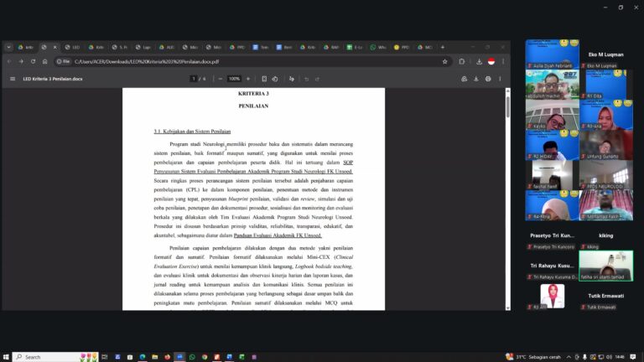Click the address bar URL
The image size is (644, 362).
[147, 61]
